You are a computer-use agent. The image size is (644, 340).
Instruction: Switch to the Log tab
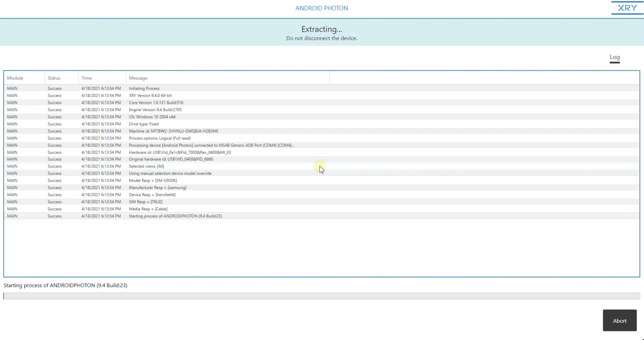[614, 57]
